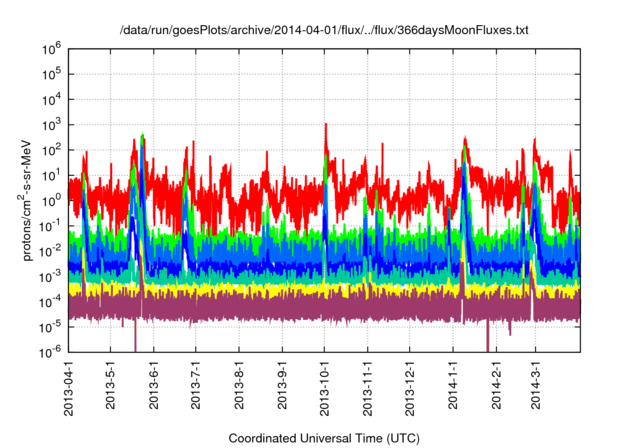Click the y-axis label protons/cm2-s-sr-MeV
Image resolution: width=640 pixels, height=448 pixels.
click(x=26, y=200)
